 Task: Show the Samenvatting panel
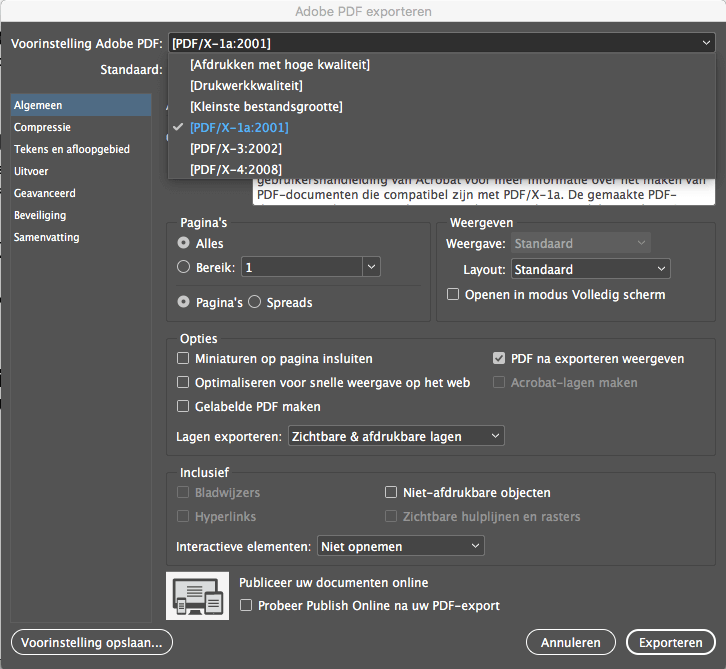81,237
